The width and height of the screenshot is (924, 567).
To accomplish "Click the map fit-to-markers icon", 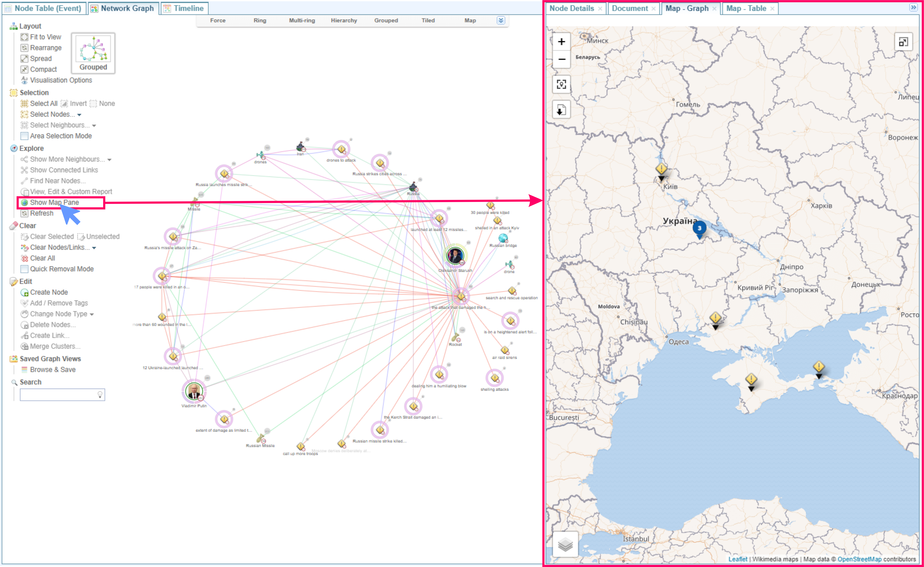I will point(561,84).
